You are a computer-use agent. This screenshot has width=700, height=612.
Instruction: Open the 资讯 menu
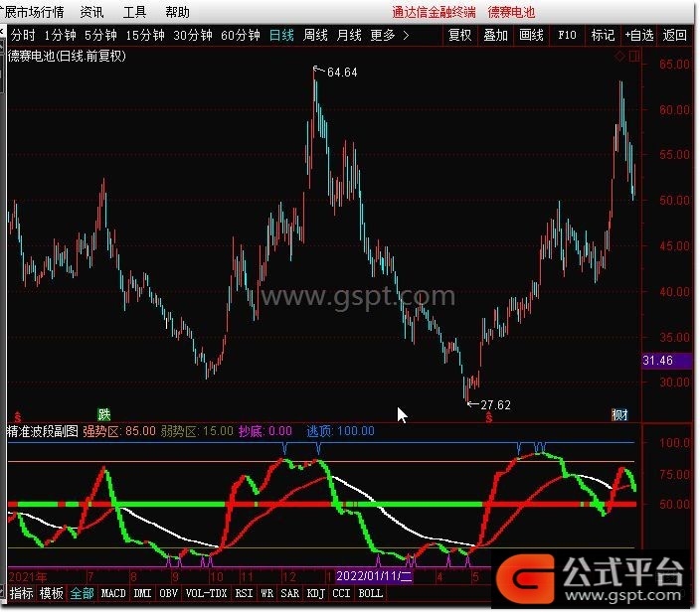[x=91, y=12]
